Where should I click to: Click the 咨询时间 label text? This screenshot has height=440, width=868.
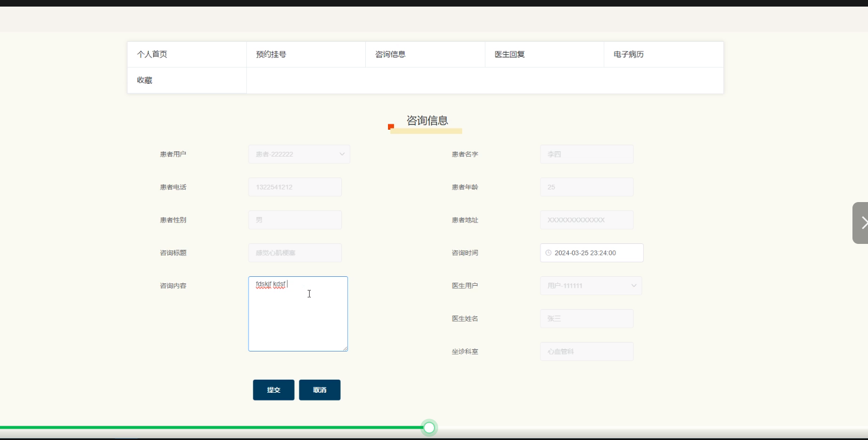click(464, 253)
